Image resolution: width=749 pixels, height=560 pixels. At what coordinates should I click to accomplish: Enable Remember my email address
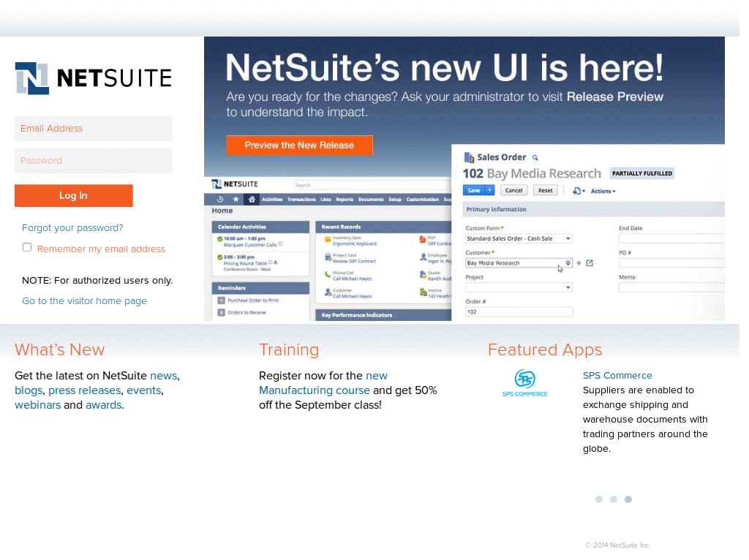click(27, 247)
